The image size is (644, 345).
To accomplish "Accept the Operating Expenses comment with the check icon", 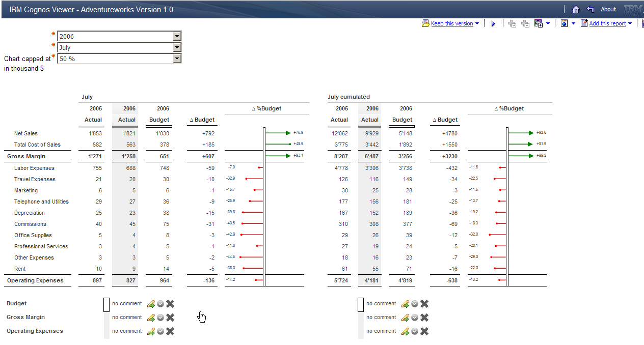I will 159,331.
